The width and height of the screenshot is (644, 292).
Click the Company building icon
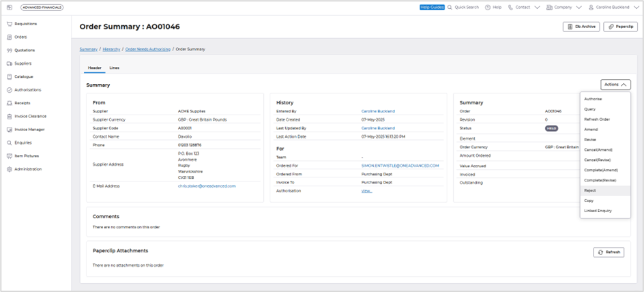[549, 8]
